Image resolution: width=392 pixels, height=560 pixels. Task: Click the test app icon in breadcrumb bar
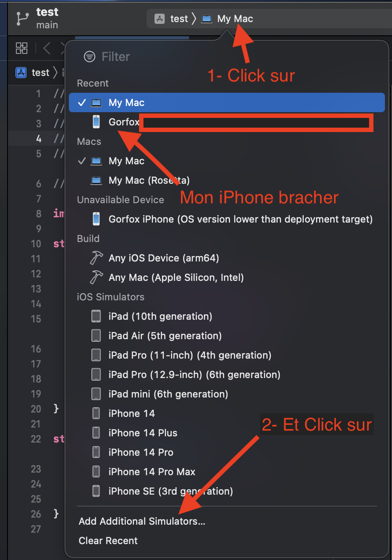(x=21, y=72)
